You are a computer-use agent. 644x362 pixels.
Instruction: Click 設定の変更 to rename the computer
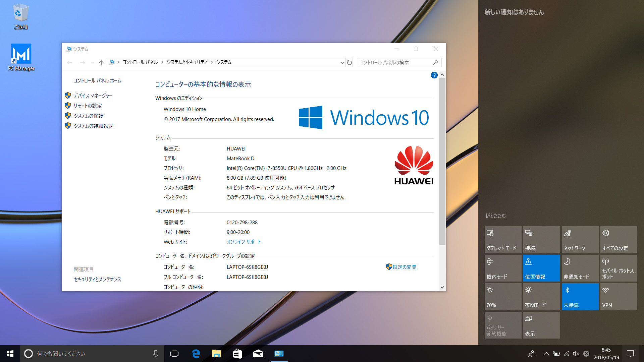(404, 267)
